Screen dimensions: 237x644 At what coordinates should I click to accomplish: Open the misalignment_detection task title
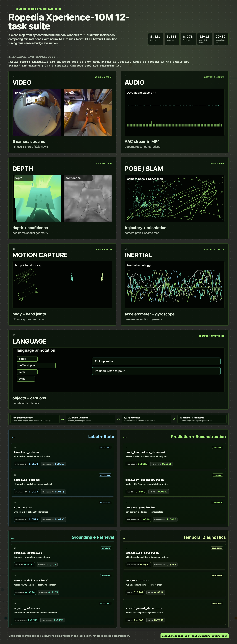(144, 608)
